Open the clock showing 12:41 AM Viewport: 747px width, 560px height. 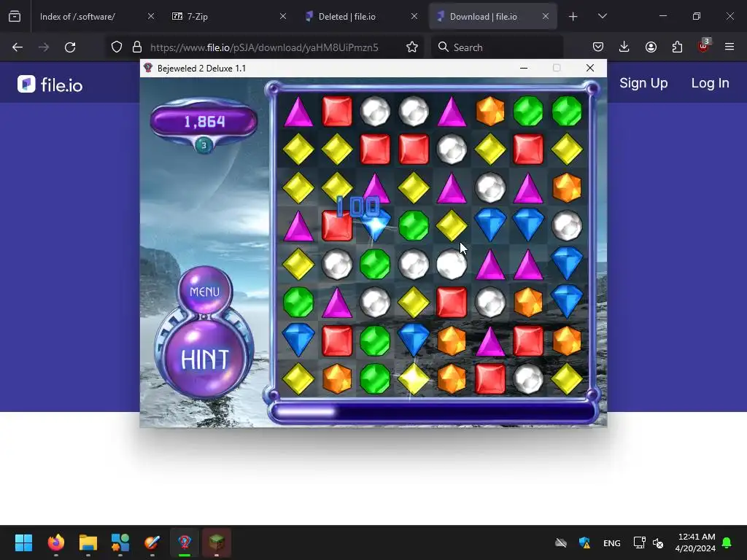click(x=695, y=542)
